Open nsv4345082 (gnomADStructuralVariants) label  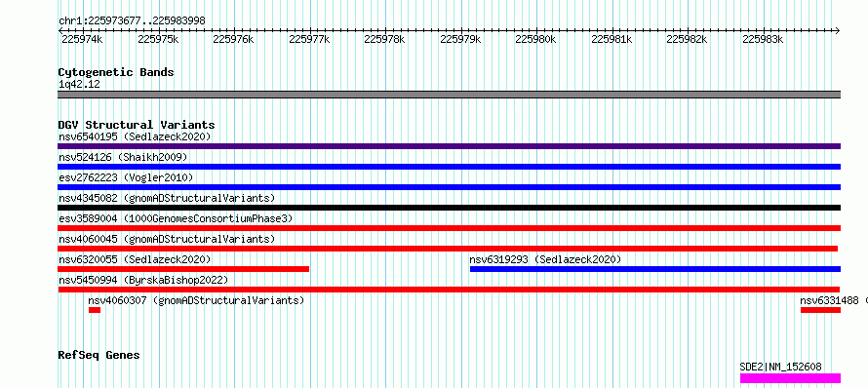tap(167, 198)
